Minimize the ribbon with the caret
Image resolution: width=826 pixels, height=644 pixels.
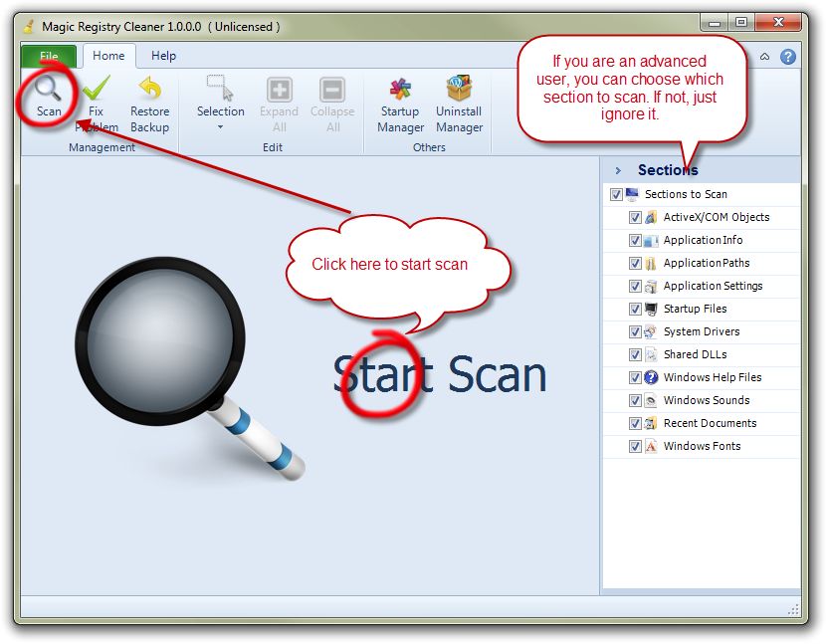(x=765, y=57)
